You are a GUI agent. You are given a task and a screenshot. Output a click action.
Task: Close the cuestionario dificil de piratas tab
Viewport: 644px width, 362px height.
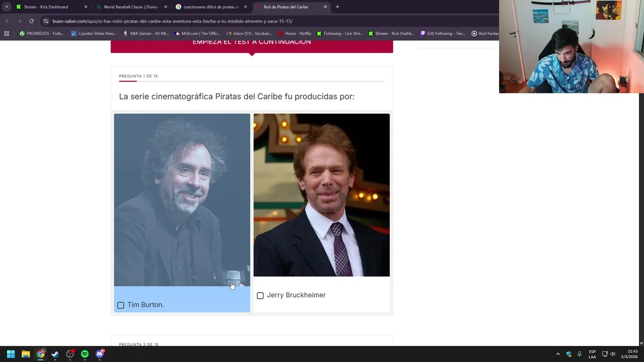246,7
